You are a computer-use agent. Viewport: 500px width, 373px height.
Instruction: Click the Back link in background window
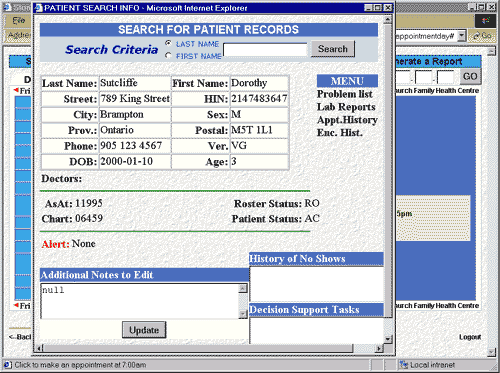(x=20, y=337)
